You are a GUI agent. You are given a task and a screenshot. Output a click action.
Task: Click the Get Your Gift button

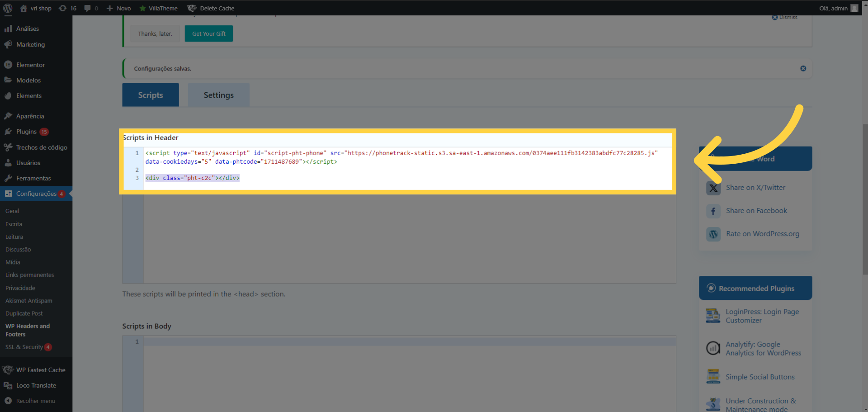coord(209,33)
